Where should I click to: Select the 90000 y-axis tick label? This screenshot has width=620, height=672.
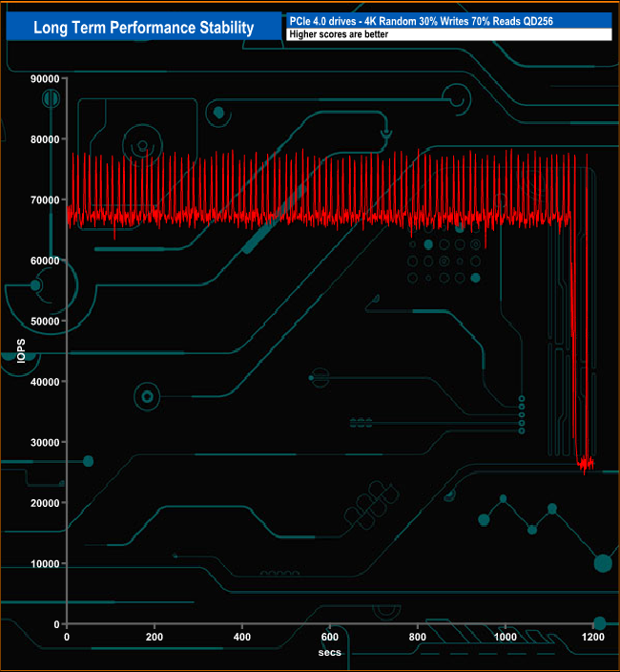(x=44, y=78)
